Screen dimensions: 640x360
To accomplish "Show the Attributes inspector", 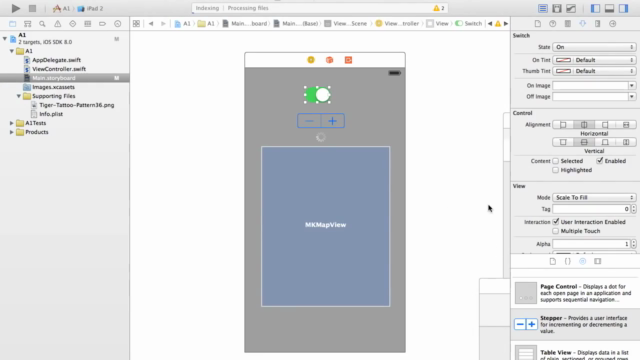I will pyautogui.click(x=582, y=24).
